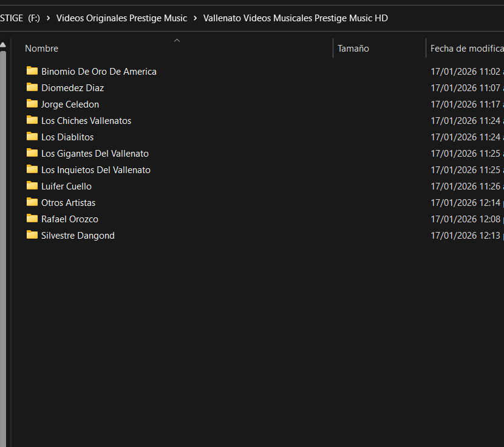Select folder name Silvestre Dangond
This screenshot has width=504, height=447.
[x=78, y=236]
